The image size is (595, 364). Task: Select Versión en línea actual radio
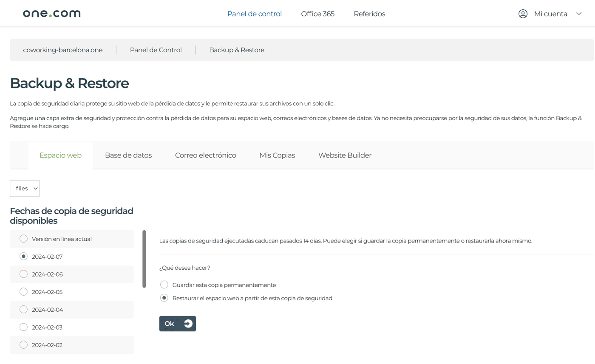pyautogui.click(x=24, y=239)
